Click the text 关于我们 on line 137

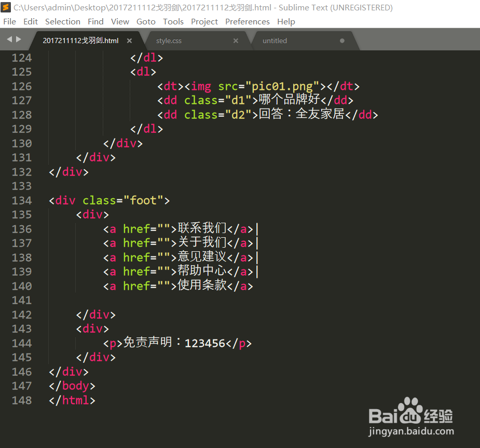(x=202, y=242)
